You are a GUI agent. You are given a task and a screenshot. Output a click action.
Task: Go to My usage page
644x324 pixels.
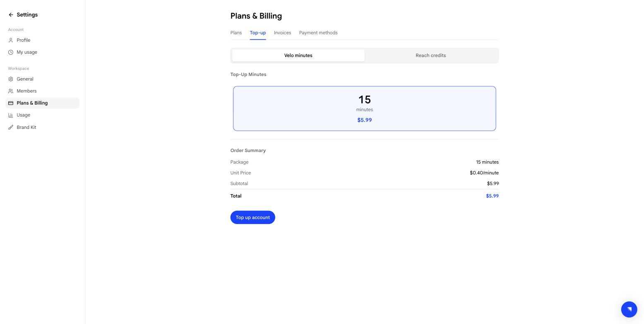(42, 52)
